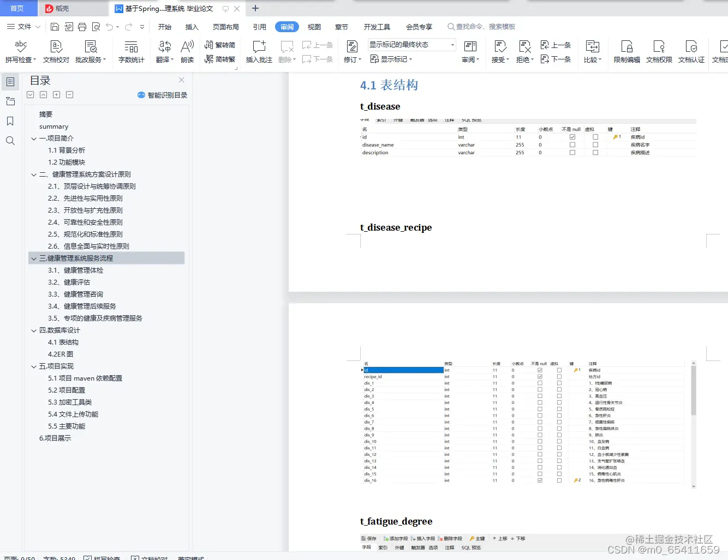Click 限制编辑 restrict editing
The image size is (728, 560).
pyautogui.click(x=627, y=52)
